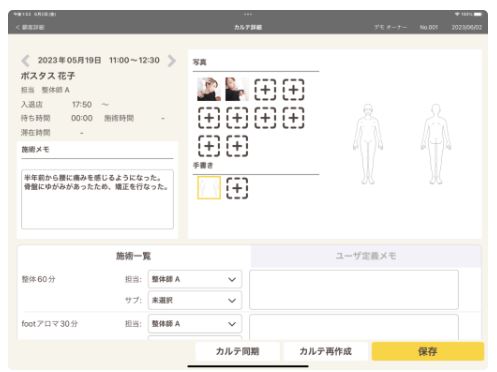Add photo in first slot of third row
497x372 pixels.
pos(209,146)
